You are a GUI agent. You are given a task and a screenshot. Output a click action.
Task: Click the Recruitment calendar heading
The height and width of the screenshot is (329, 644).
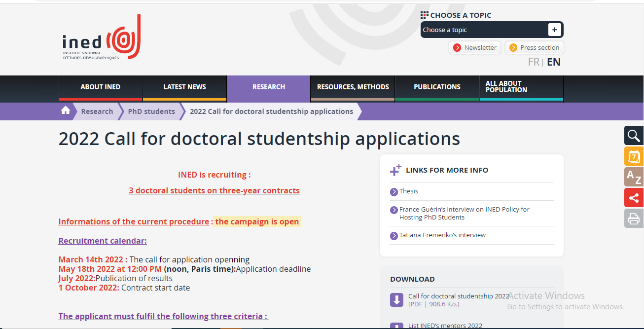coord(103,241)
